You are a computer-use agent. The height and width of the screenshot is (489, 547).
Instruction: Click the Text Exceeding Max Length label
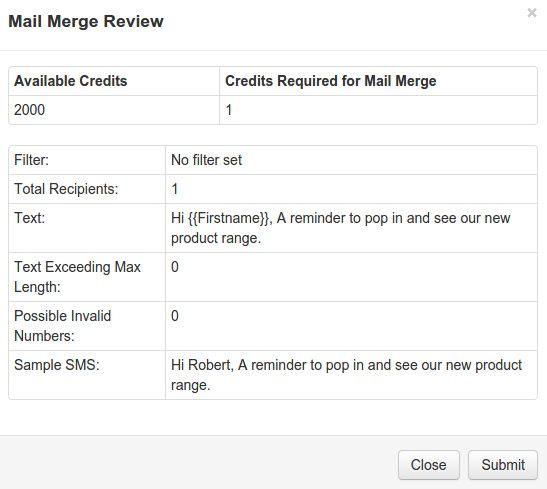pos(77,277)
